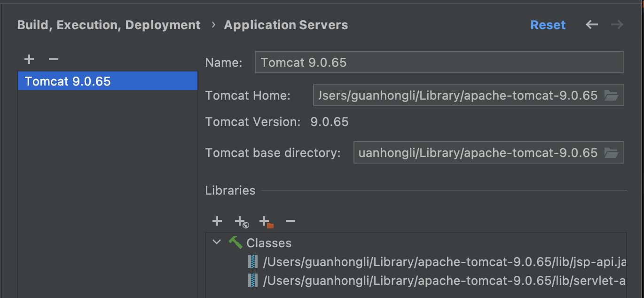Click the green hammer Classes icon
644x298 pixels.
click(235, 243)
